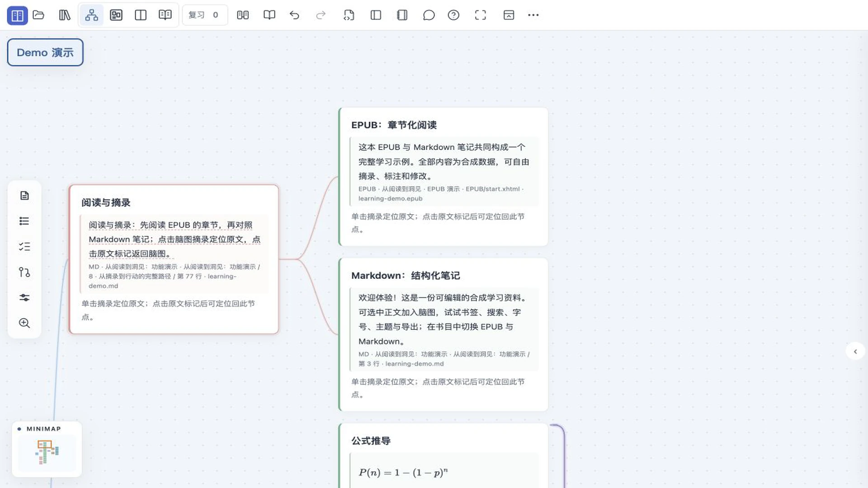Click the 第 3 行 learning-demo.md source reference
The image size is (868, 488).
444,359
